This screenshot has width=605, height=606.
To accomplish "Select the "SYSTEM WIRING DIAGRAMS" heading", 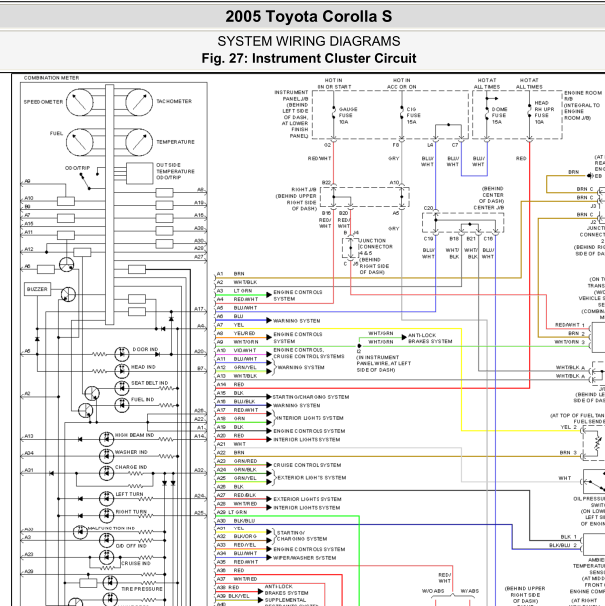I will pyautogui.click(x=308, y=41).
